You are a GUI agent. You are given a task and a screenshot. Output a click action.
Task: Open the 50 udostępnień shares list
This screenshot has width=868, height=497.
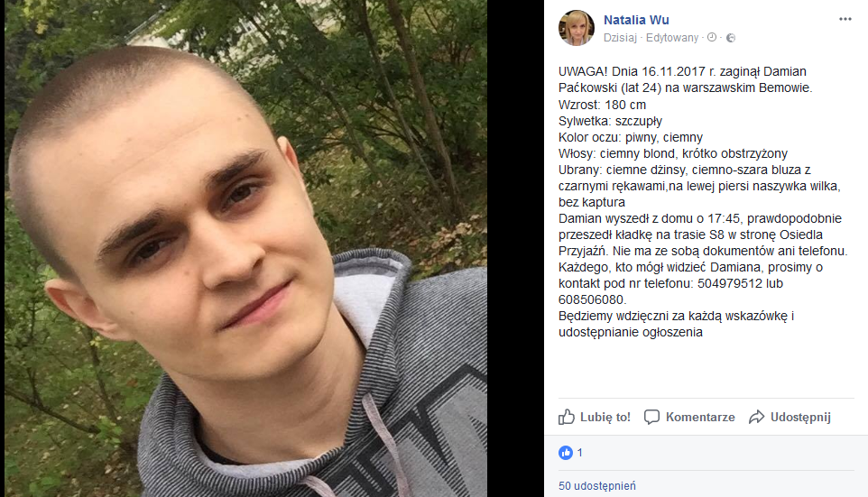coord(596,486)
